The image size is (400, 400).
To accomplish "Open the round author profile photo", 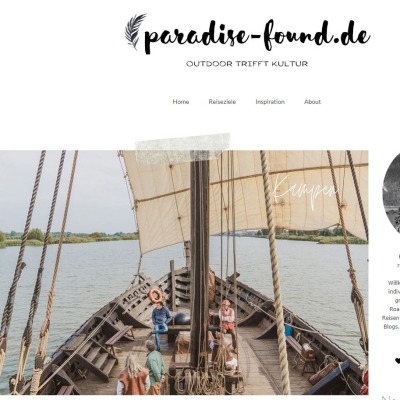I will tap(391, 192).
